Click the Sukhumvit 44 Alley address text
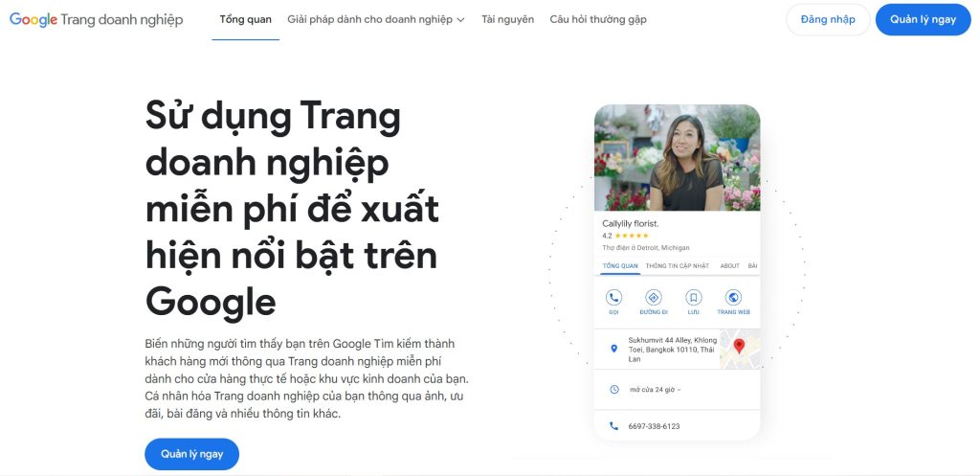 click(673, 350)
